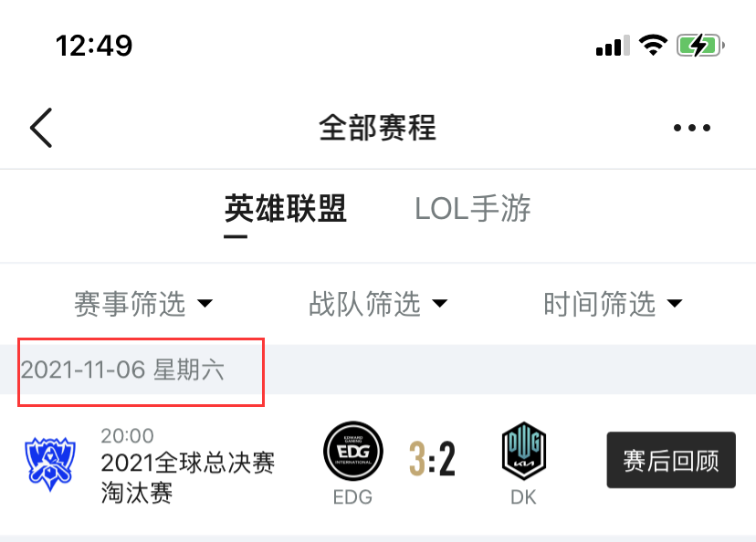Expand the 时间筛选 dropdown

pyautogui.click(x=613, y=304)
